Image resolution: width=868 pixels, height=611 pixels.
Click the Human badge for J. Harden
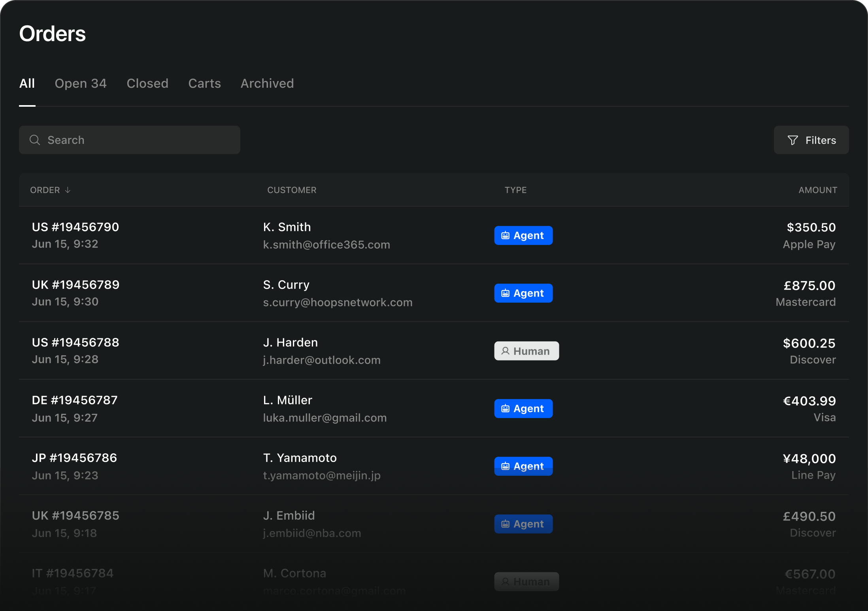(x=526, y=351)
